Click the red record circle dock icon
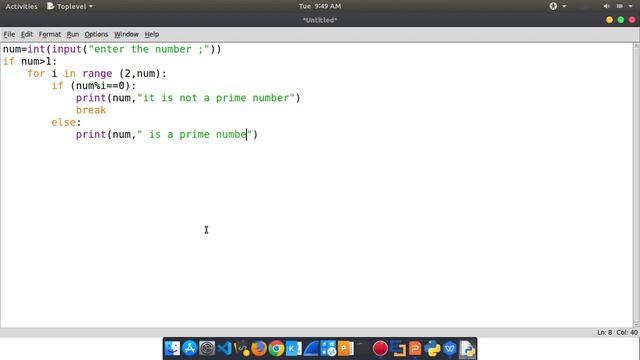The height and width of the screenshot is (360, 640). 380,349
